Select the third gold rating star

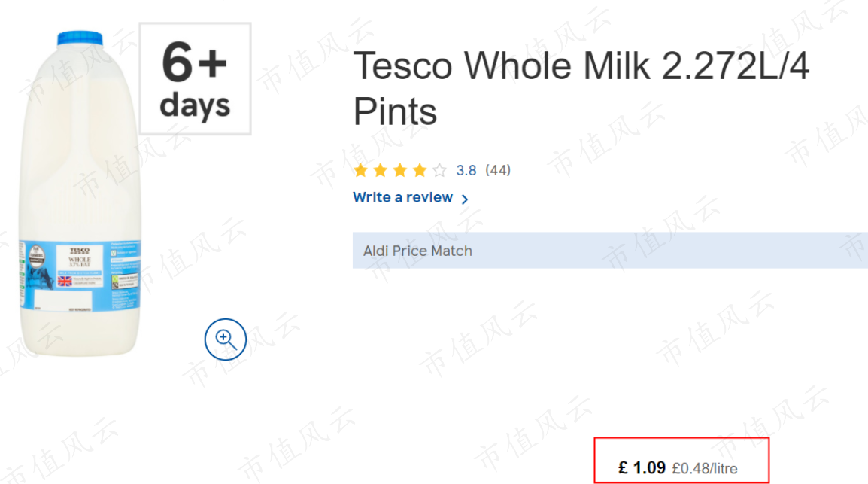click(x=400, y=170)
